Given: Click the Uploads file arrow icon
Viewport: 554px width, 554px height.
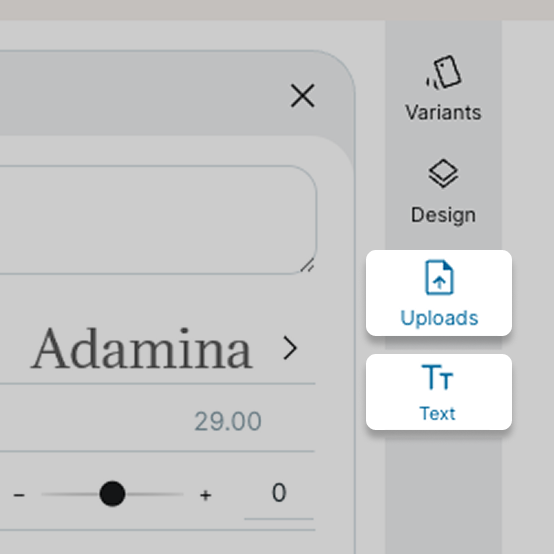Looking at the screenshot, I should (x=439, y=277).
